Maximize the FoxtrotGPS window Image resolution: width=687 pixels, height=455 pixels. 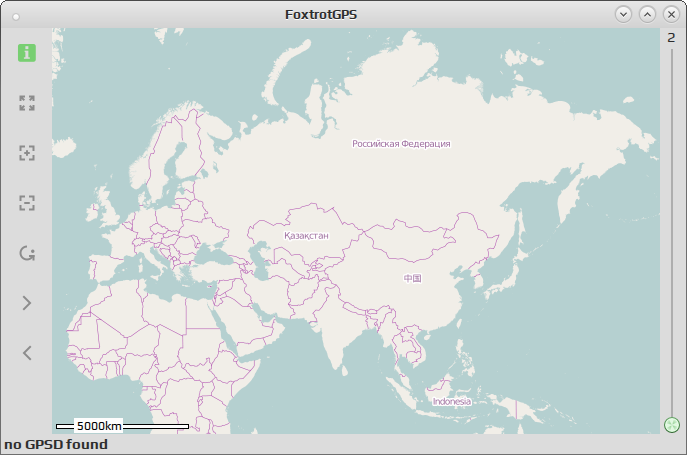click(x=647, y=14)
